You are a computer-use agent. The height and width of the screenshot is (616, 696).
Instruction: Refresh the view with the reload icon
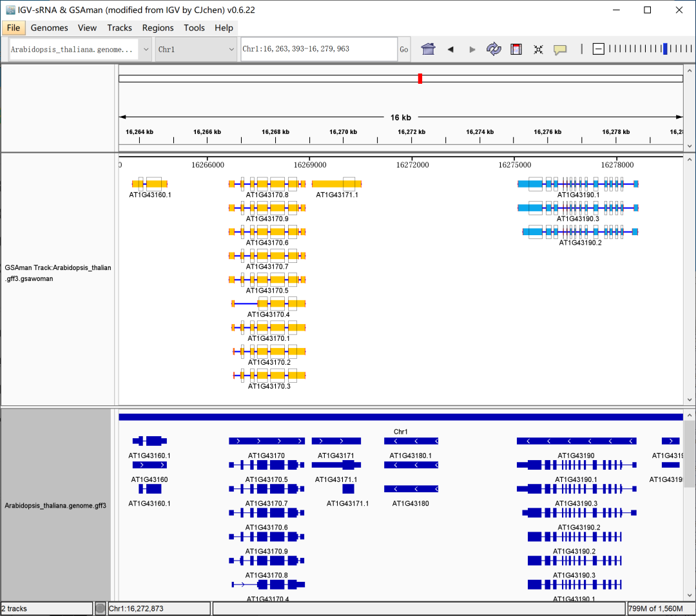click(x=494, y=50)
